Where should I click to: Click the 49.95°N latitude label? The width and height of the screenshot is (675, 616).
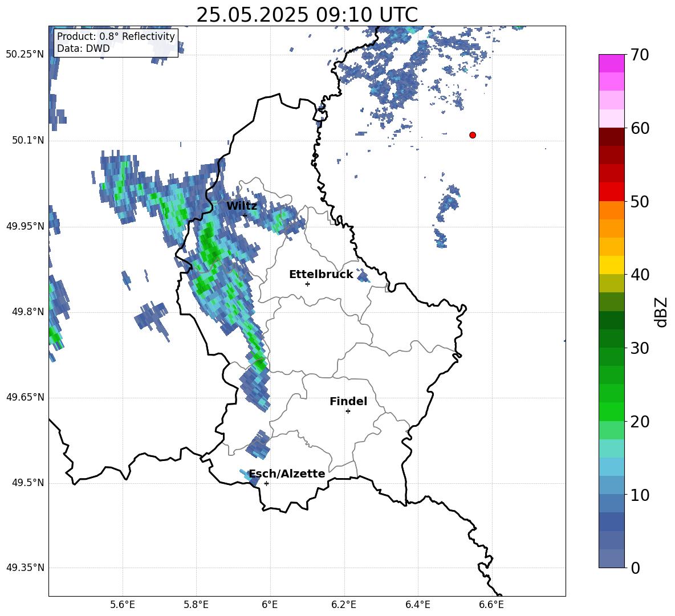pyautogui.click(x=25, y=226)
